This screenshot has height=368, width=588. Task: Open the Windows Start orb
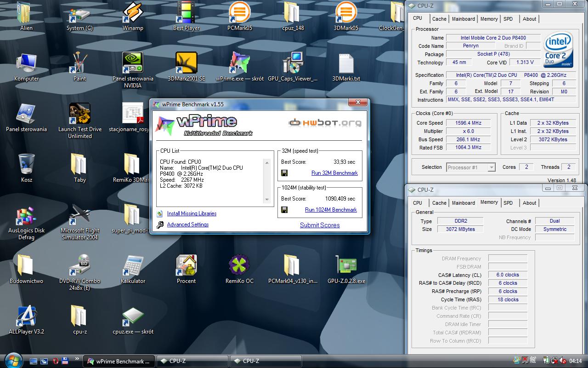tap(12, 360)
